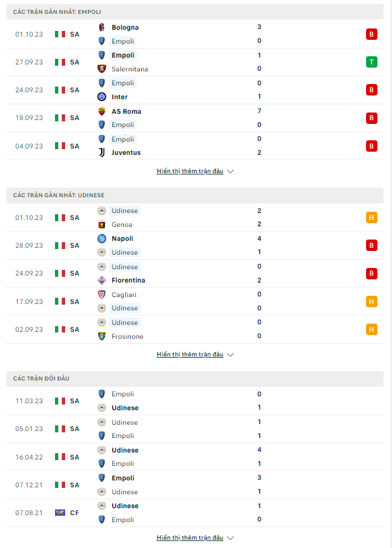
Task: Click 'Hiển thị thêm trận đấu' under Empoli section
Action: pos(190,171)
